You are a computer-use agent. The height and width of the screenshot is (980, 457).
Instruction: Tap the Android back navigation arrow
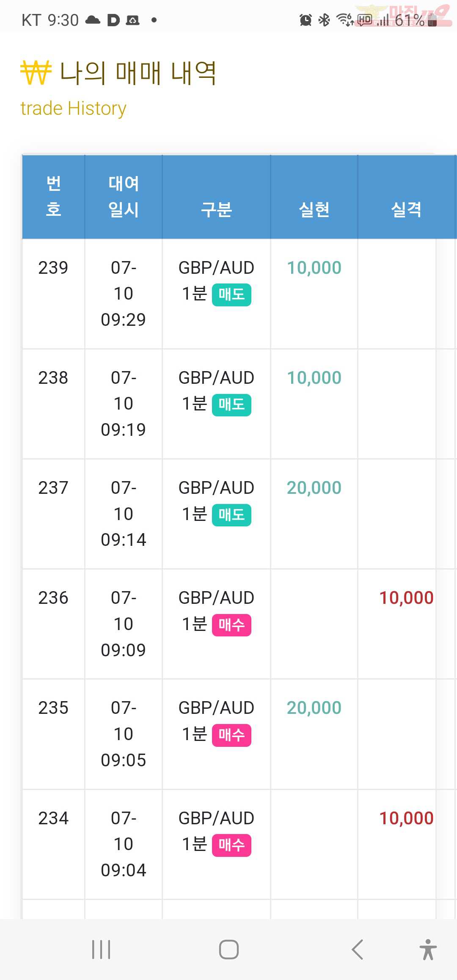tap(358, 949)
